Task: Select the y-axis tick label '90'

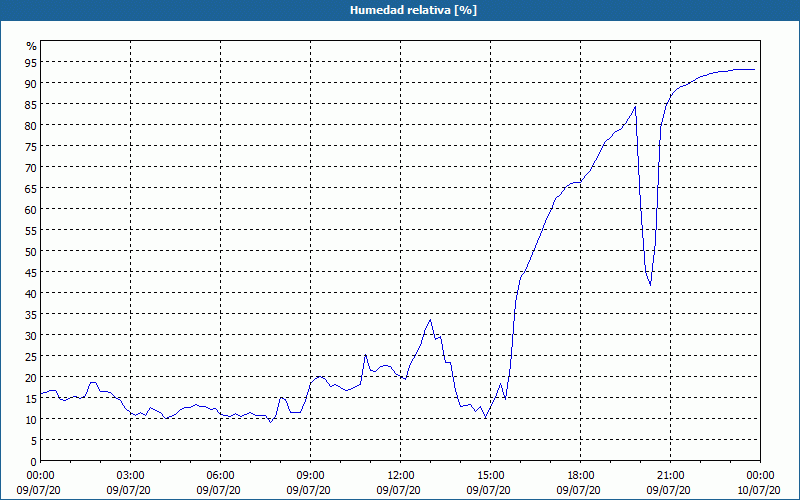Action: click(x=31, y=83)
